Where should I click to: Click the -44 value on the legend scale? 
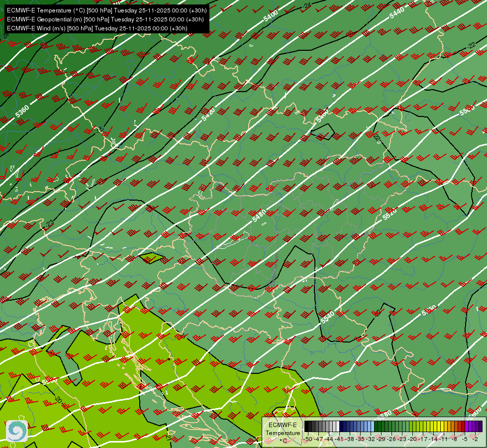tap(329, 439)
